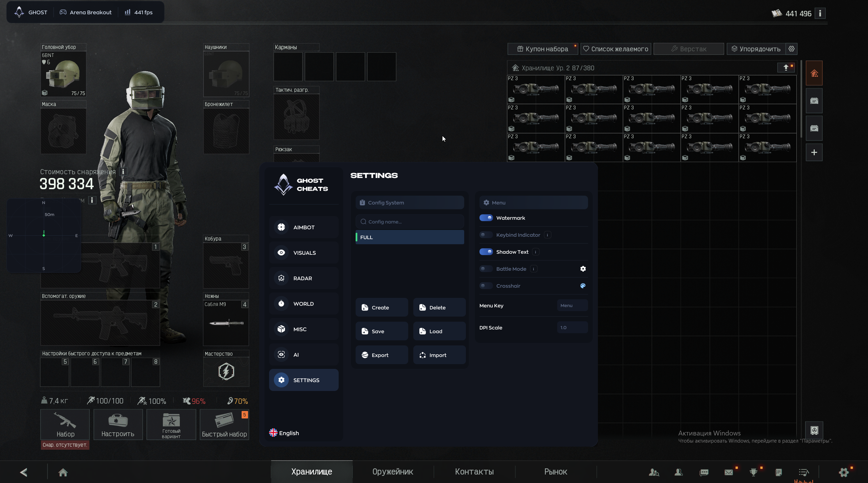
Task: Open the Список желаемого button
Action: click(616, 49)
